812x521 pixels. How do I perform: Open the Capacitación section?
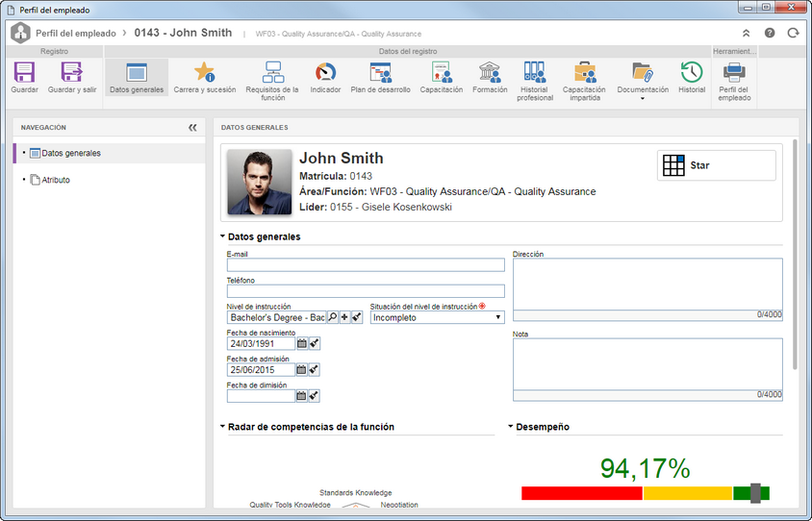click(442, 78)
